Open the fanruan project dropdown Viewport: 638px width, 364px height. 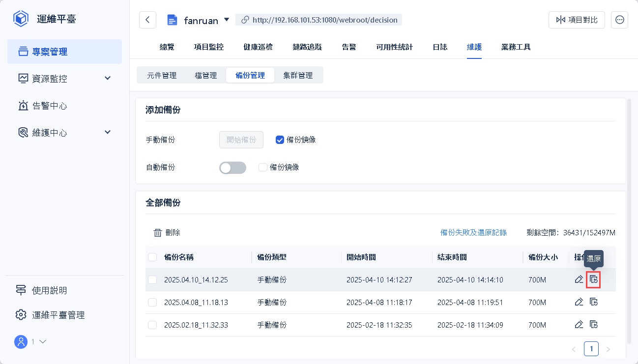tap(226, 20)
